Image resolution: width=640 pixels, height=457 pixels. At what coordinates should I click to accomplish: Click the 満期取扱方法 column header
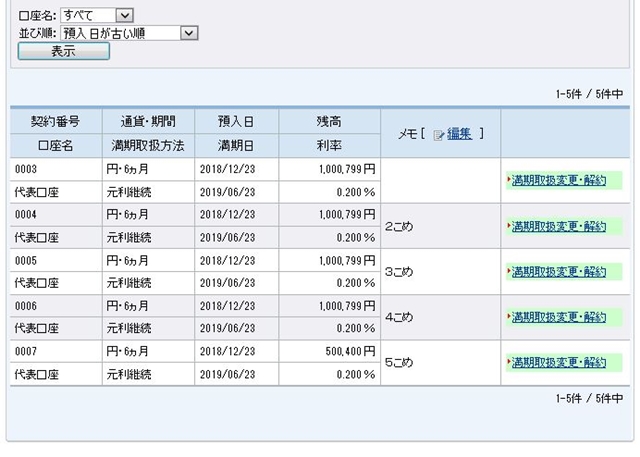click(148, 146)
